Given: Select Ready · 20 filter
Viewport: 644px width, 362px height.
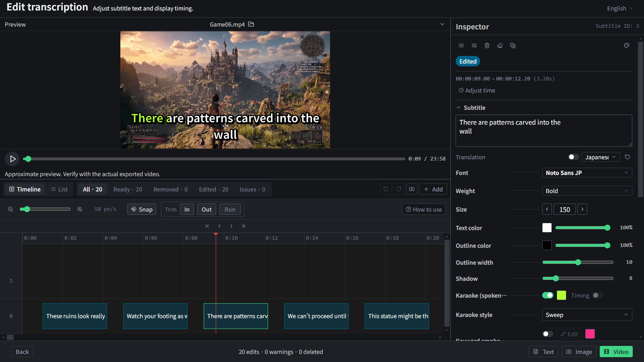Looking at the screenshot, I should (x=128, y=189).
